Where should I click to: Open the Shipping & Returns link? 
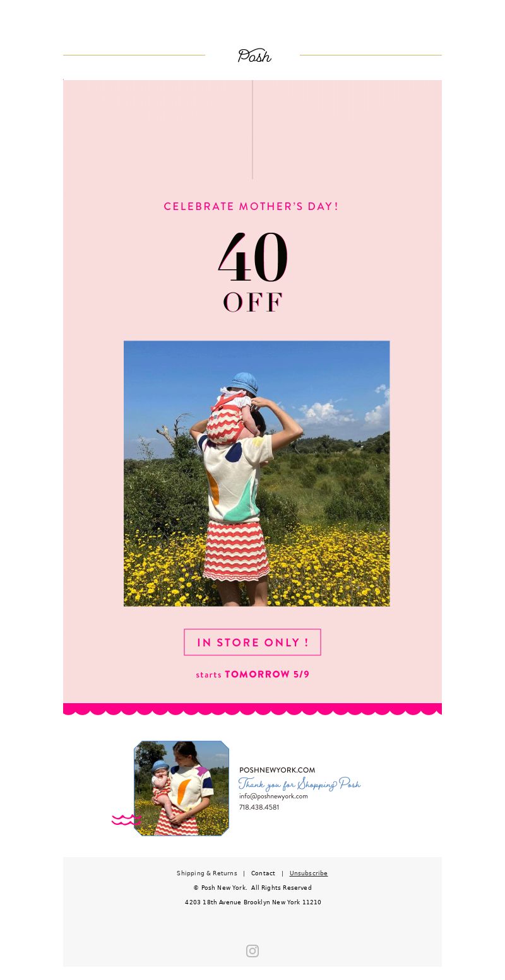207,873
